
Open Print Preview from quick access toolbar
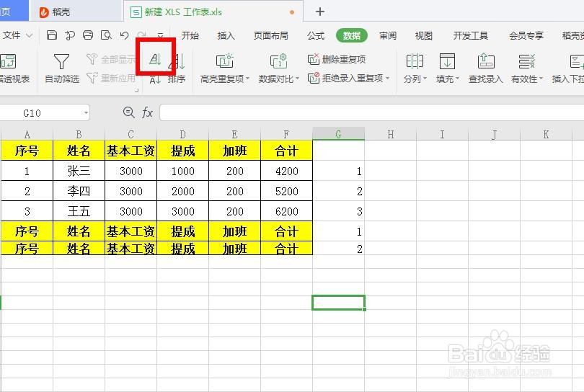(106, 35)
